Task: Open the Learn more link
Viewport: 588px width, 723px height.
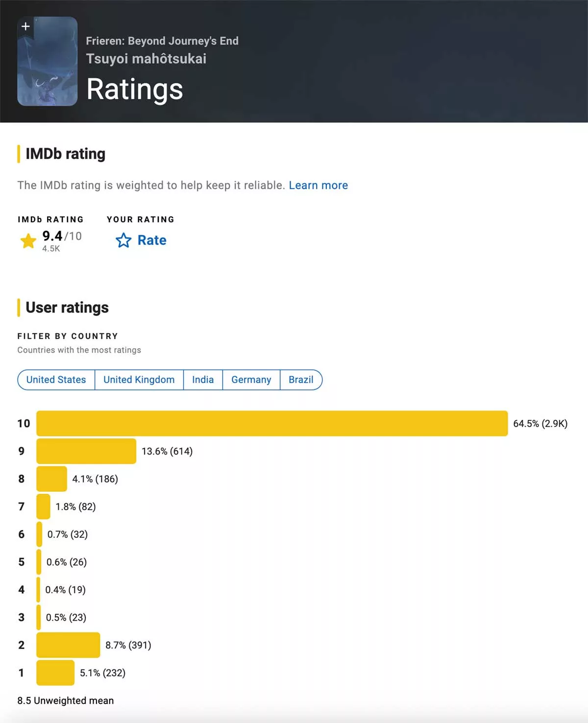Action: point(318,185)
